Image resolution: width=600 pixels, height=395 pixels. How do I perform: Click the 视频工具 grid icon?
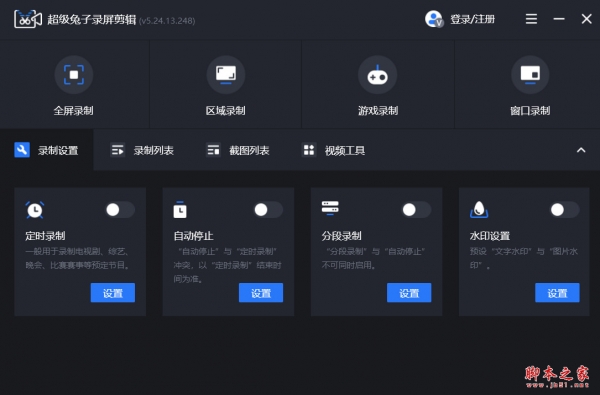[309, 150]
